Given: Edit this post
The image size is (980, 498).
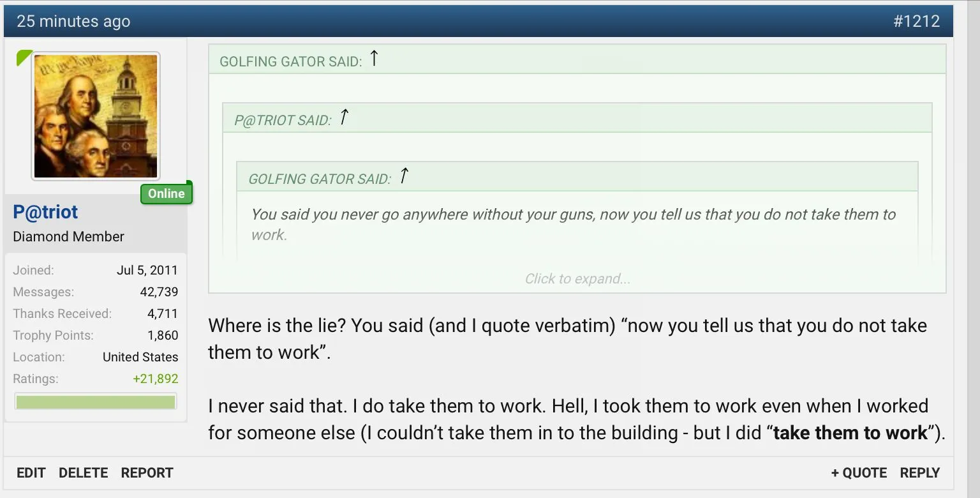Looking at the screenshot, I should click(31, 473).
